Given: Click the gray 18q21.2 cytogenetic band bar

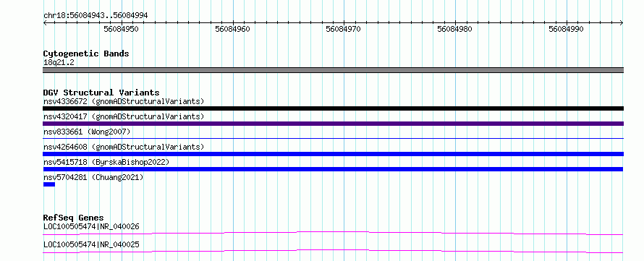Looking at the screenshot, I should pyautogui.click(x=333, y=69).
